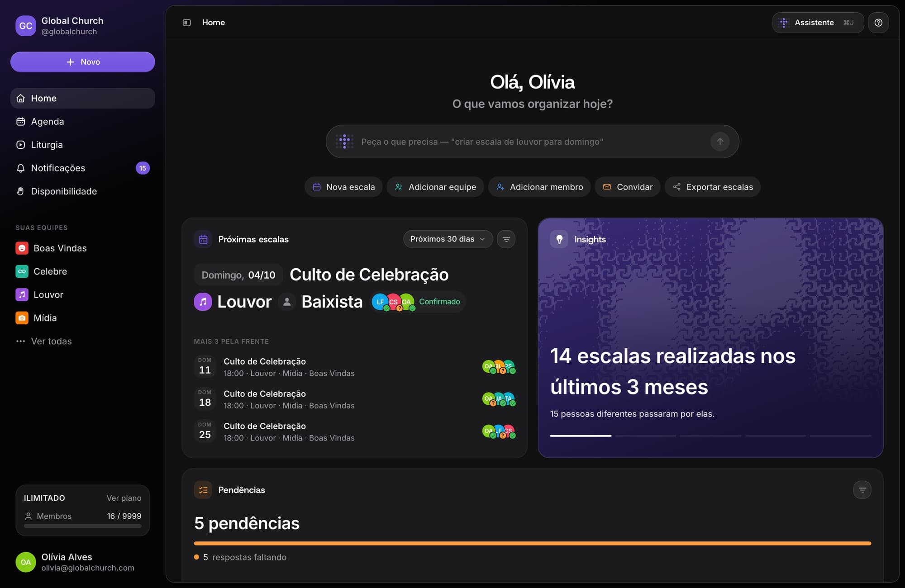Click Convidar quick action
Screen dimensions: 905x588
628,187
